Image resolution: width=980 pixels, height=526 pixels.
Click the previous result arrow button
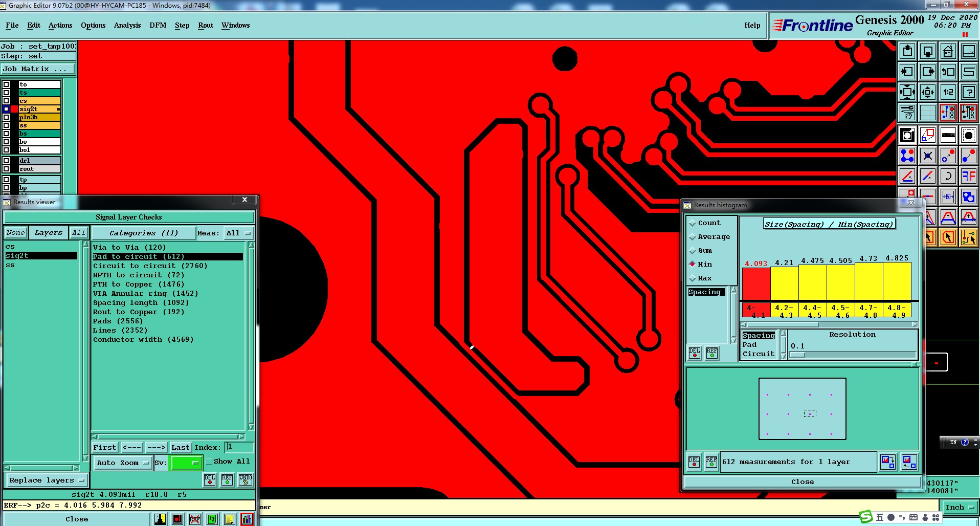tap(131, 448)
